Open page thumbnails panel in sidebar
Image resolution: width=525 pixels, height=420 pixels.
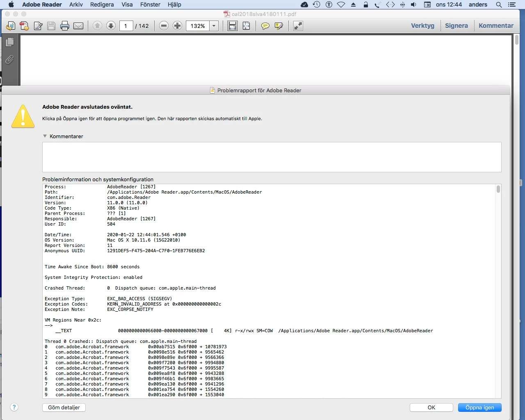(10, 42)
